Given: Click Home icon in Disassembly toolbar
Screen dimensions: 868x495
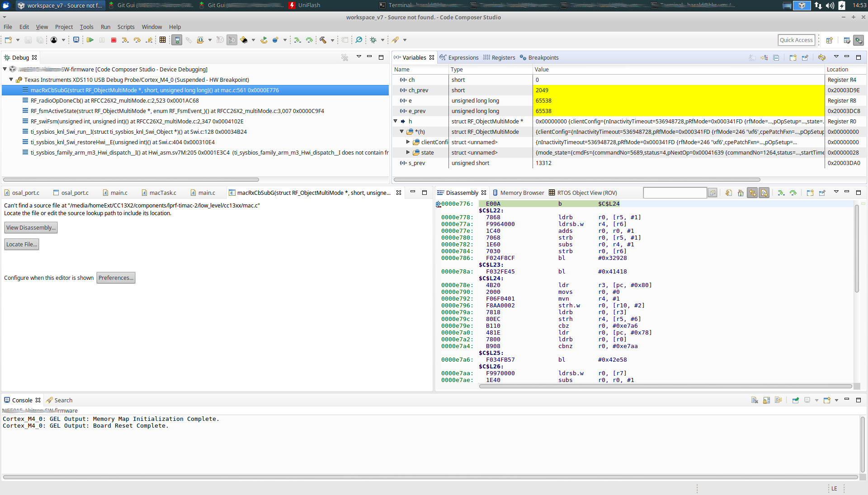Looking at the screenshot, I should (741, 193).
